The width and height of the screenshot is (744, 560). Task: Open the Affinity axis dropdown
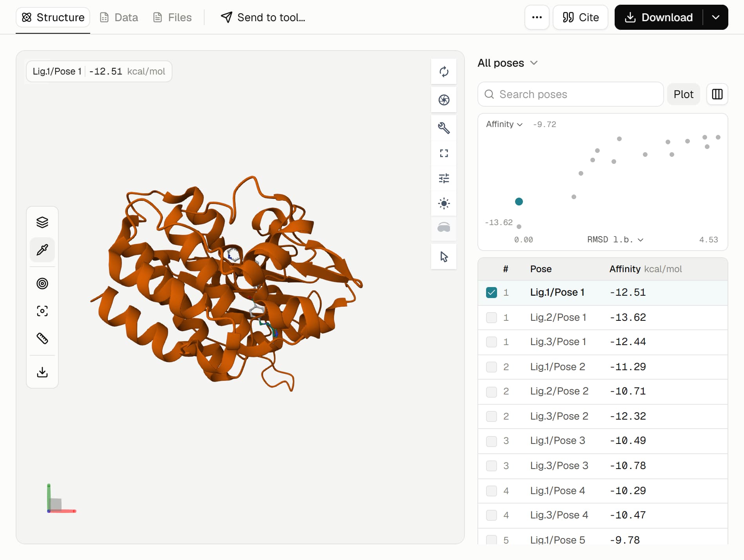click(504, 124)
